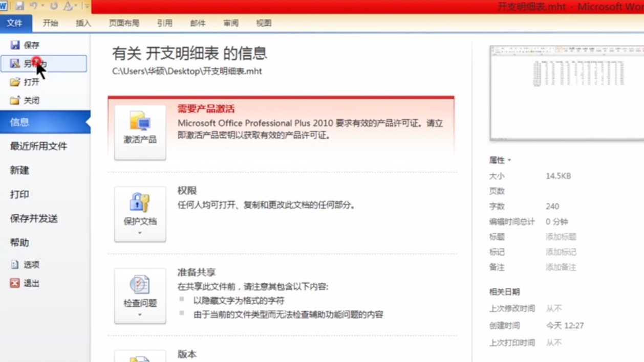Screen dimensions: 644x362
Task: Switch to the 页面布局 ribbon tab
Action: coord(124,23)
